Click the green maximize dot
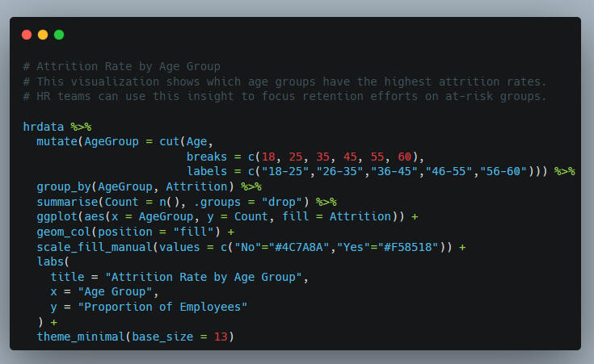Image resolution: width=594 pixels, height=364 pixels. pos(59,35)
